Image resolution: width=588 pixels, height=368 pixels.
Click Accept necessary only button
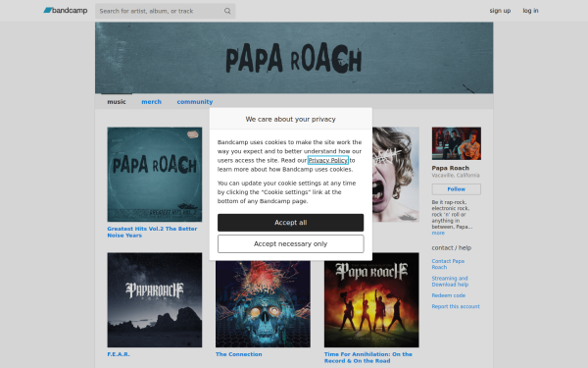291,243
